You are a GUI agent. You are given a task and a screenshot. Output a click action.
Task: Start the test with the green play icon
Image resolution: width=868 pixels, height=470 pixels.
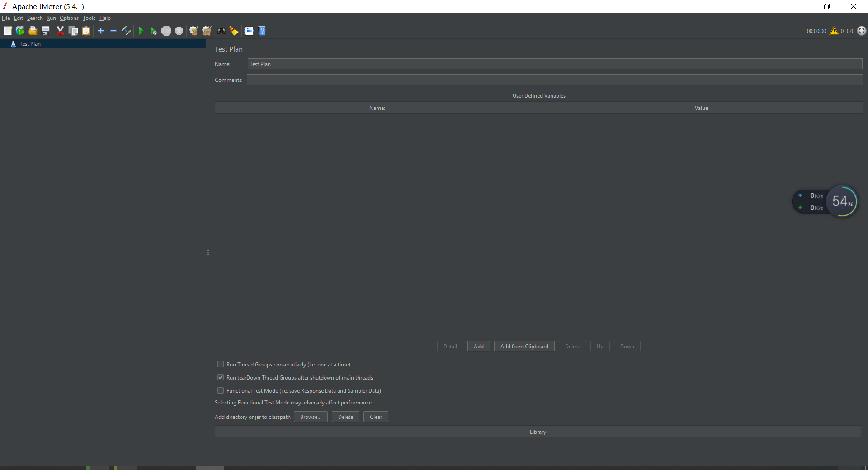point(141,31)
